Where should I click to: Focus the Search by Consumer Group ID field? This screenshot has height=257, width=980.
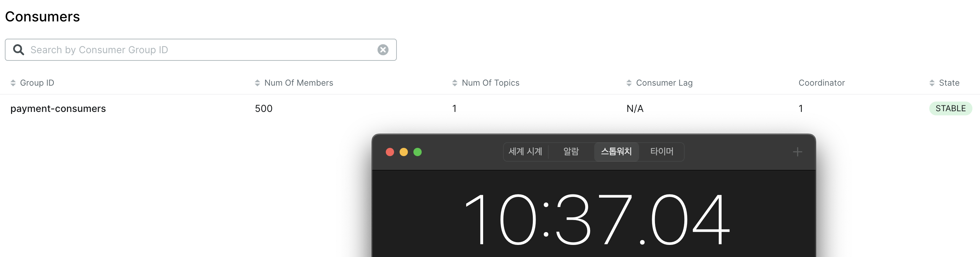200,50
